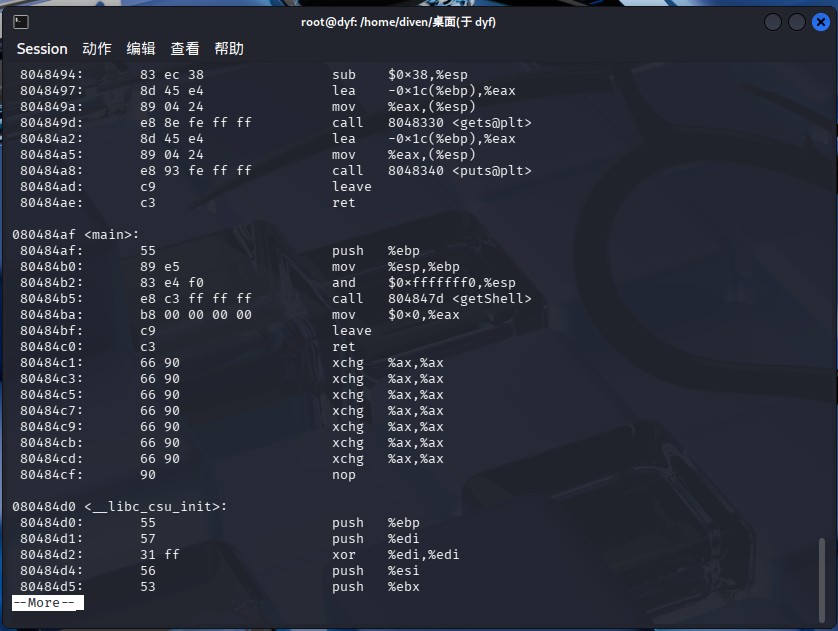The image size is (838, 631).
Task: Click the <main>: function label
Action: 112,235
